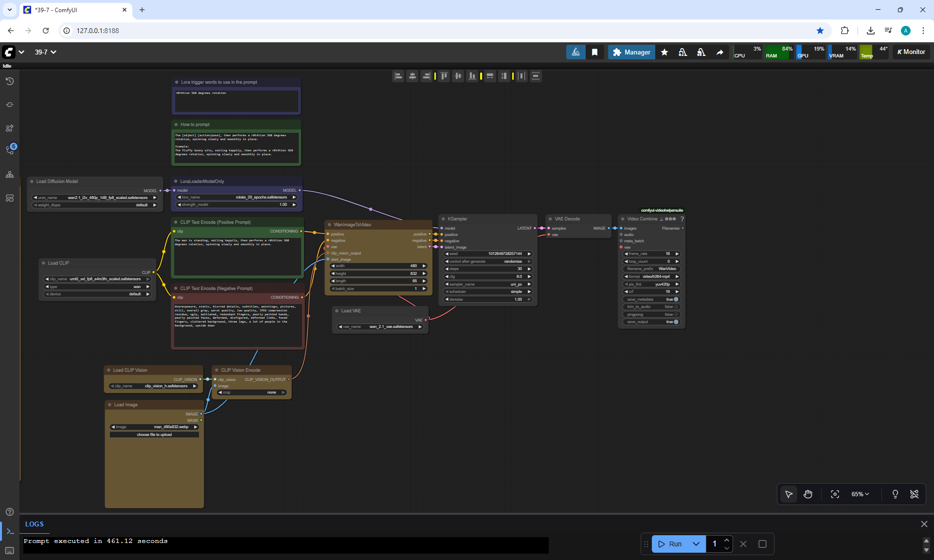The image size is (934, 560).
Task: Open the Manager button
Action: point(631,52)
